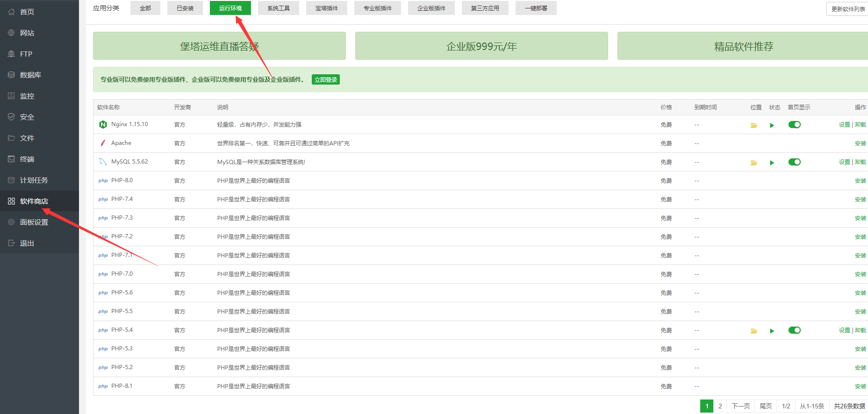Toggle MySQL homepage display switch
This screenshot has height=414, width=868.
[794, 162]
